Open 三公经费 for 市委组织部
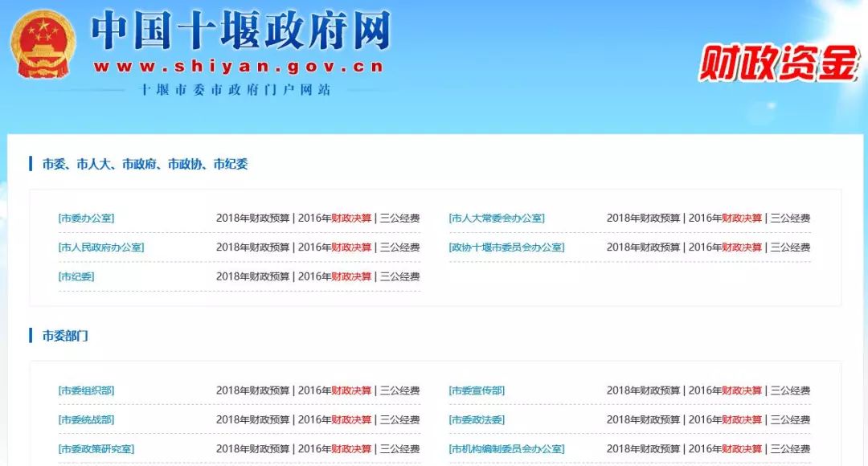Image resolution: width=868 pixels, height=466 pixels. tap(399, 390)
